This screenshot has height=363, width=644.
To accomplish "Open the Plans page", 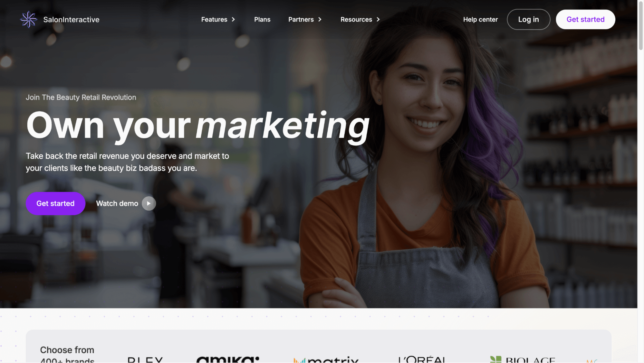I will pyautogui.click(x=262, y=20).
